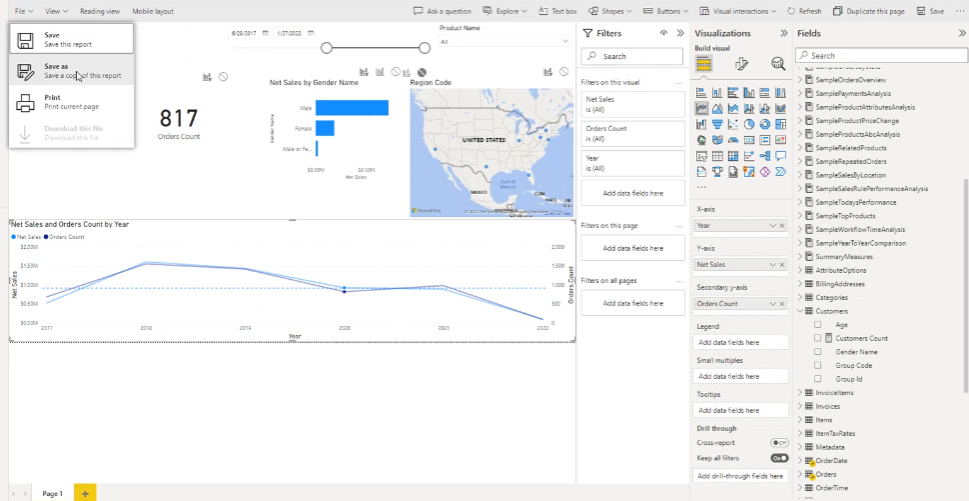The width and height of the screenshot is (969, 501).
Task: Click Save this report in File menu
Action: coord(71,40)
